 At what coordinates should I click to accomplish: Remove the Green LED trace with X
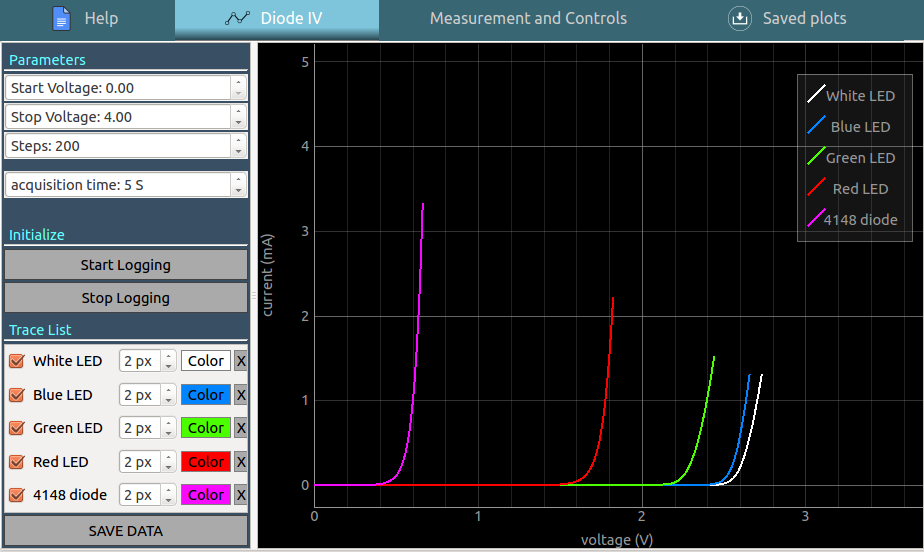tap(241, 428)
